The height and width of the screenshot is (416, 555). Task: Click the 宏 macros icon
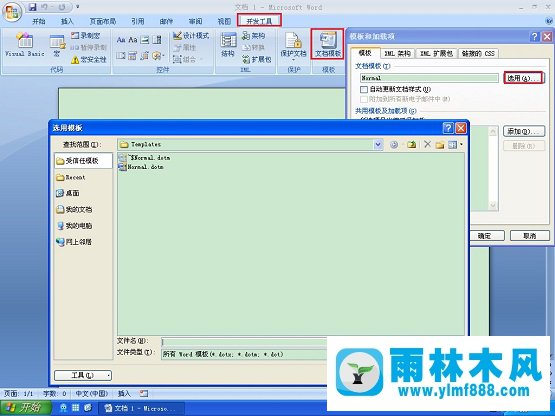[x=57, y=45]
